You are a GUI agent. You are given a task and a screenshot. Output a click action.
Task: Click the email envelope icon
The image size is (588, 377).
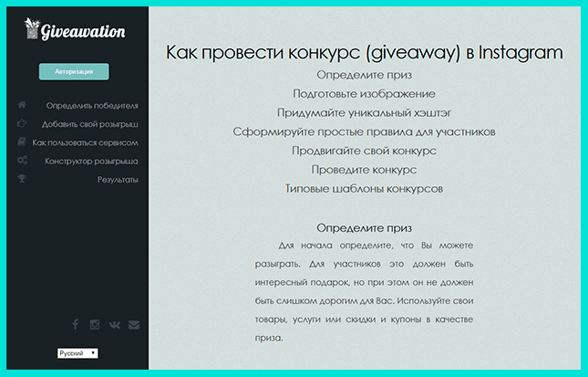[x=134, y=325]
